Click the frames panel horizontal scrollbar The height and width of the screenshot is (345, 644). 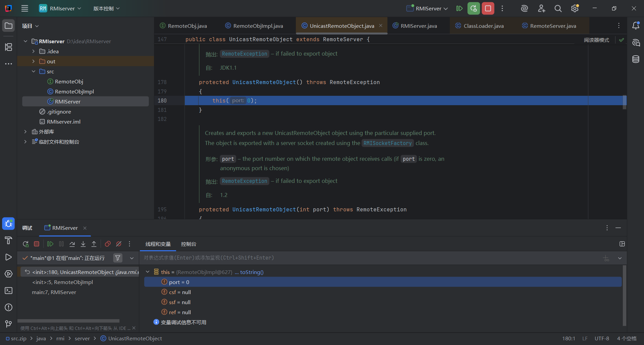68,321
